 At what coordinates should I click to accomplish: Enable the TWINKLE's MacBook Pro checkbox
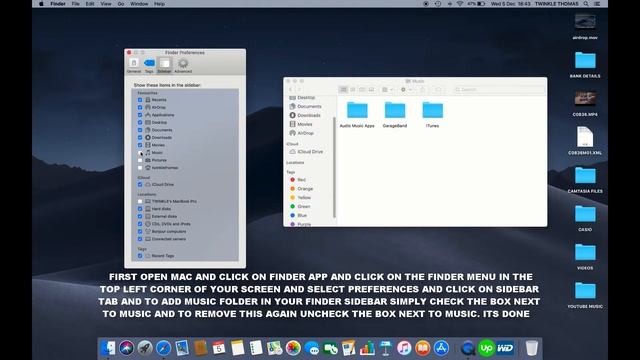(x=140, y=201)
